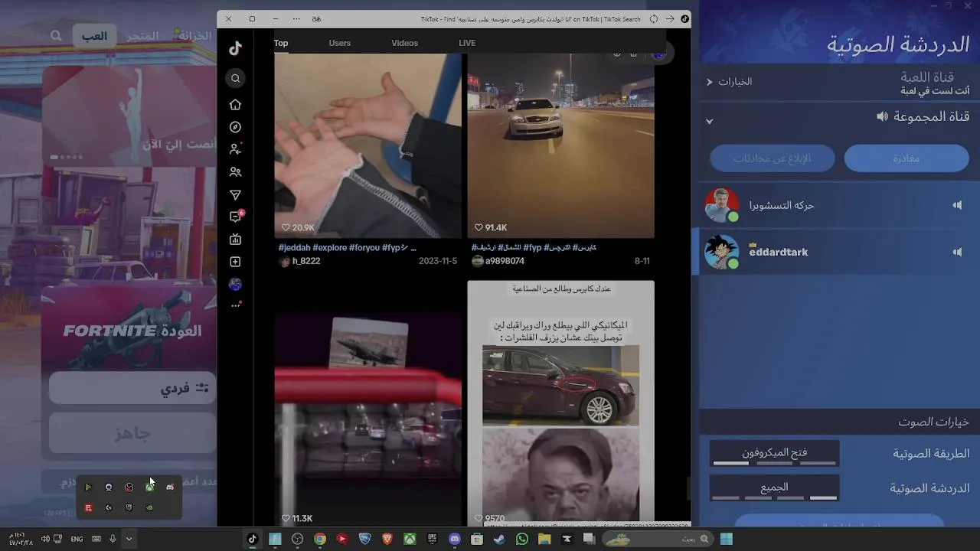Click الإبلاغ عن محادثات button
The image size is (980, 551).
click(x=772, y=158)
